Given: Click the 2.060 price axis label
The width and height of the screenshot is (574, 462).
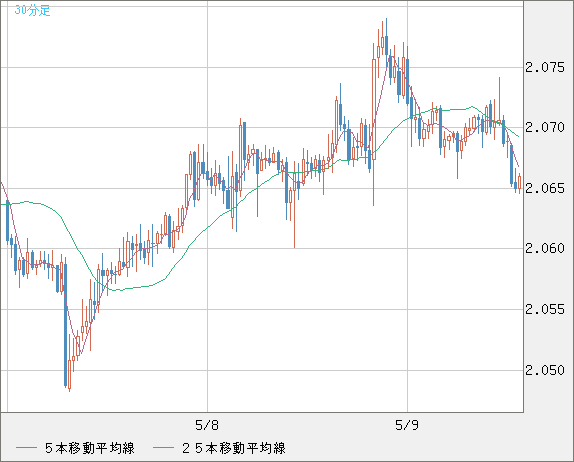Looking at the screenshot, I should click(545, 249).
